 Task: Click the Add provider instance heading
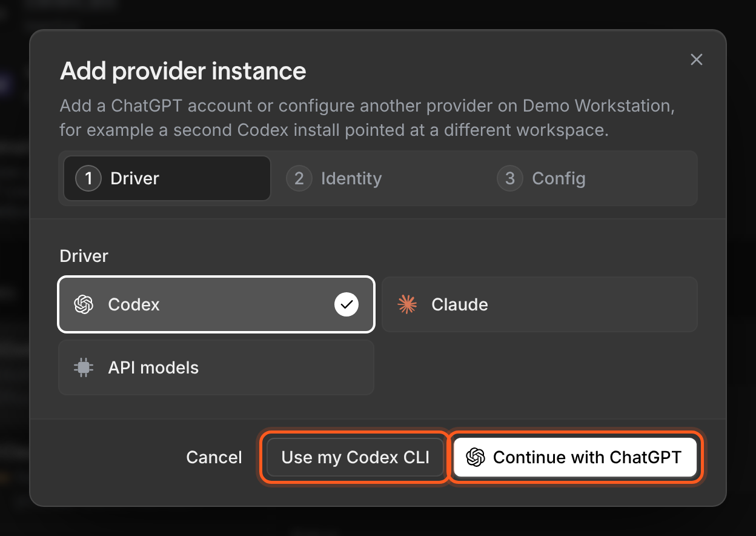tap(183, 71)
